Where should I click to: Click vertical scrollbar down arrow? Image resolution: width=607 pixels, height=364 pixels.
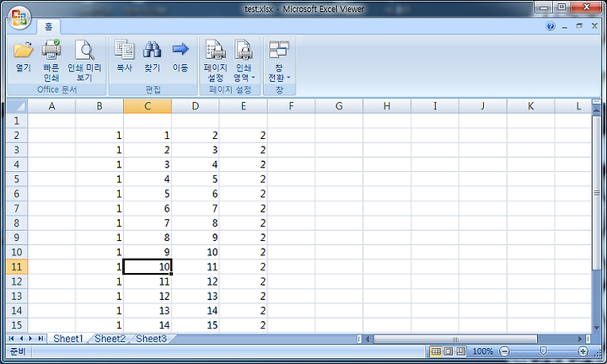597,327
